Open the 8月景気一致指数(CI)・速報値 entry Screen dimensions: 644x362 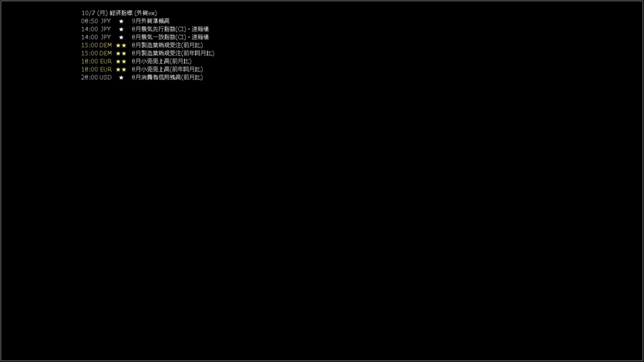pos(170,37)
